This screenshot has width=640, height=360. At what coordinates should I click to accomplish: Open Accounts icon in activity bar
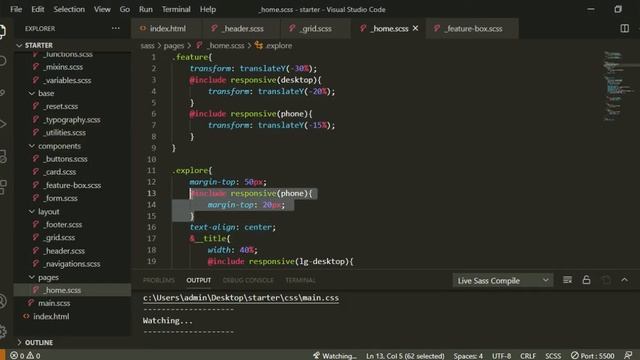click(x=2, y=301)
